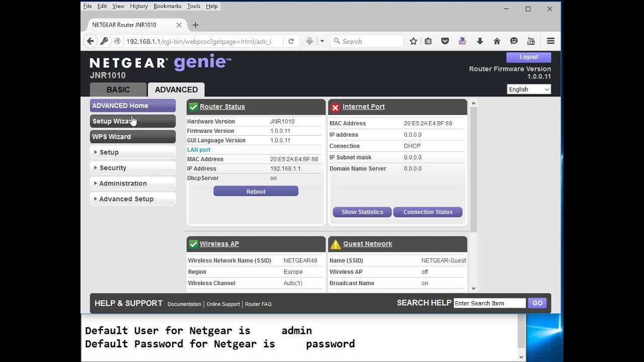644x362 pixels.
Task: Open the History menu
Action: pos(139,6)
